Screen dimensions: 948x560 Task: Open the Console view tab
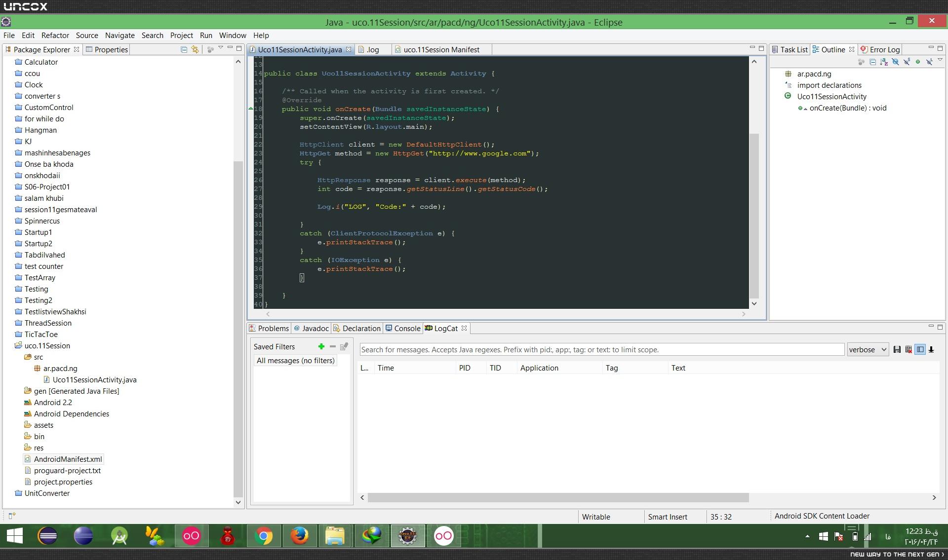(403, 328)
